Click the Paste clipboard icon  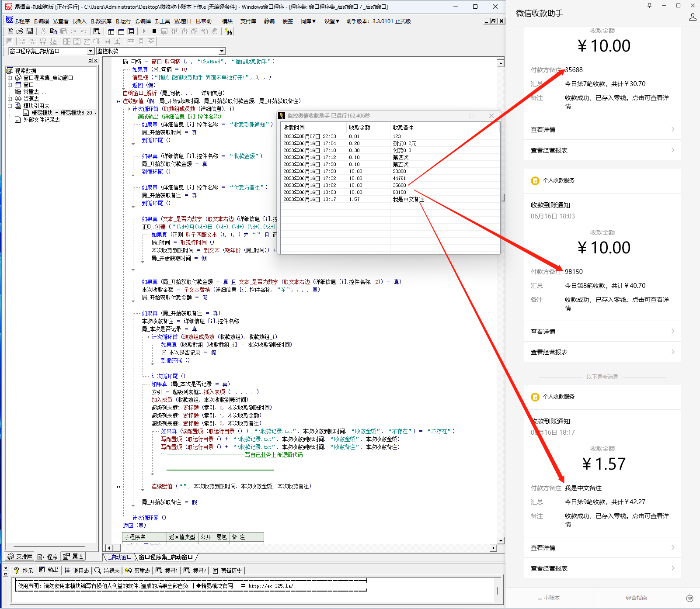click(63, 31)
